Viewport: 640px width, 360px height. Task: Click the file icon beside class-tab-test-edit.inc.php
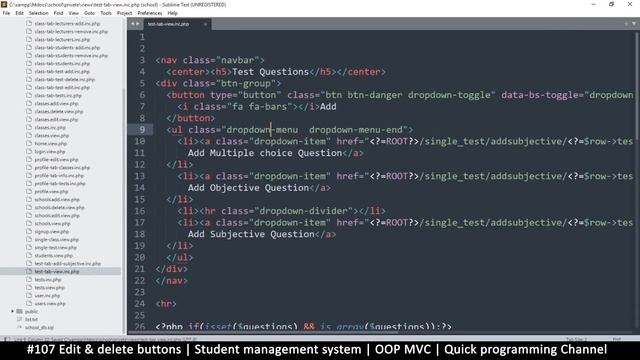pyautogui.click(x=29, y=87)
